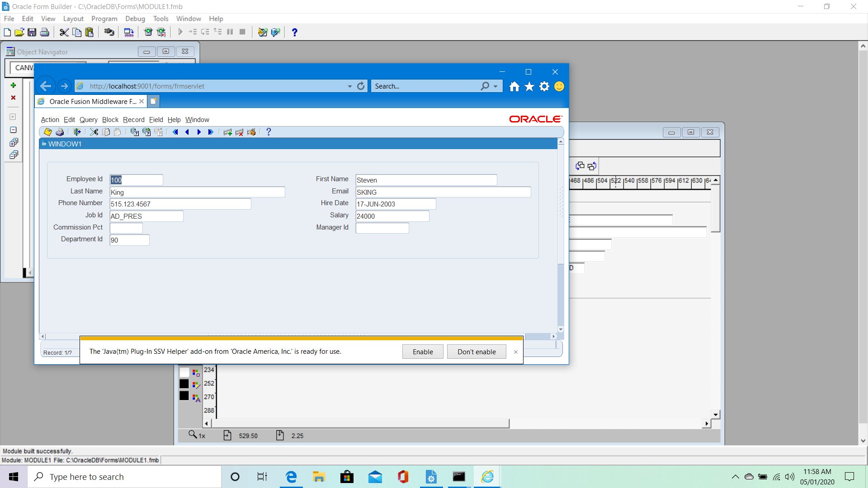Select the Oracle Fusion Middleware browser tab
The image size is (868, 488).
[90, 101]
